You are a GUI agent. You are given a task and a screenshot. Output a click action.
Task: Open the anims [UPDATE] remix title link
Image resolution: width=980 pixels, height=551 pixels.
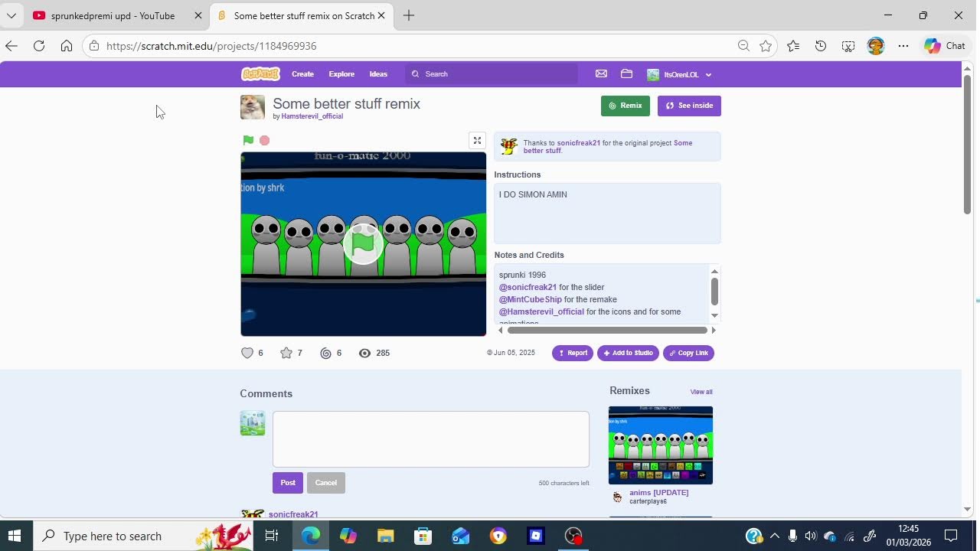(658, 492)
